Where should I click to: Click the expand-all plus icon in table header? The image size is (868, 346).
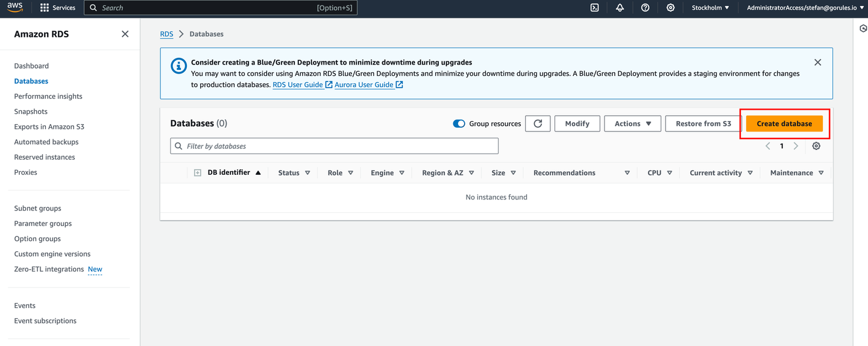click(197, 173)
